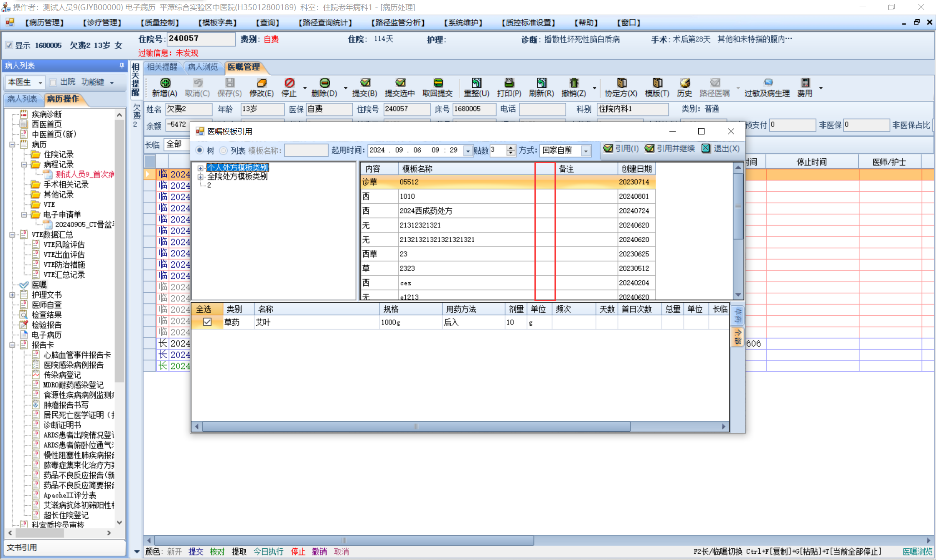Screen dimensions: 936x560
Task: Click the 停止 stop order icon
Action: tap(289, 83)
